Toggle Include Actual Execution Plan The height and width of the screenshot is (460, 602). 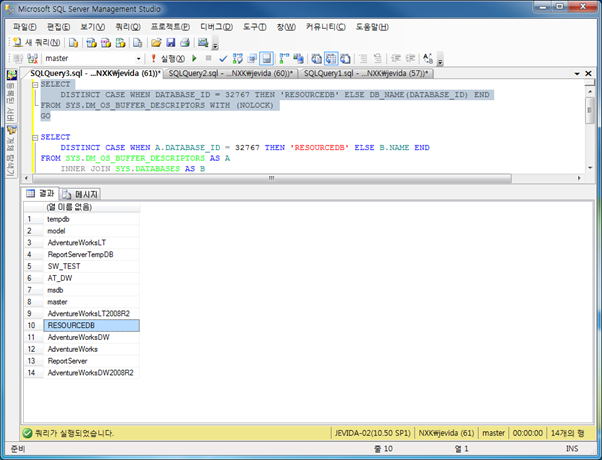tap(284, 59)
